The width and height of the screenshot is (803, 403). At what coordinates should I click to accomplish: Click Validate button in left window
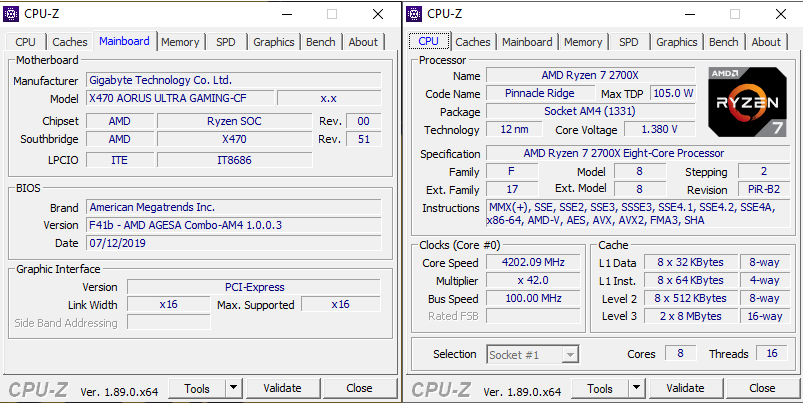(x=283, y=389)
